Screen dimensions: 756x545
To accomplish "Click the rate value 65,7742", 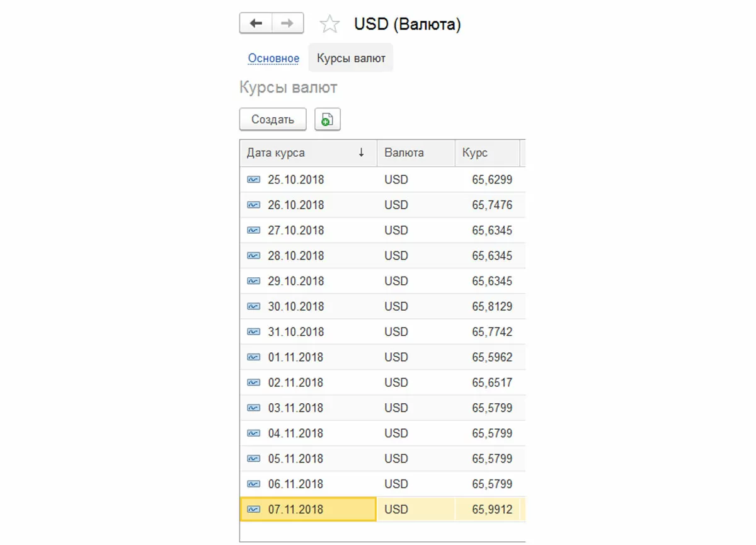I will click(492, 332).
